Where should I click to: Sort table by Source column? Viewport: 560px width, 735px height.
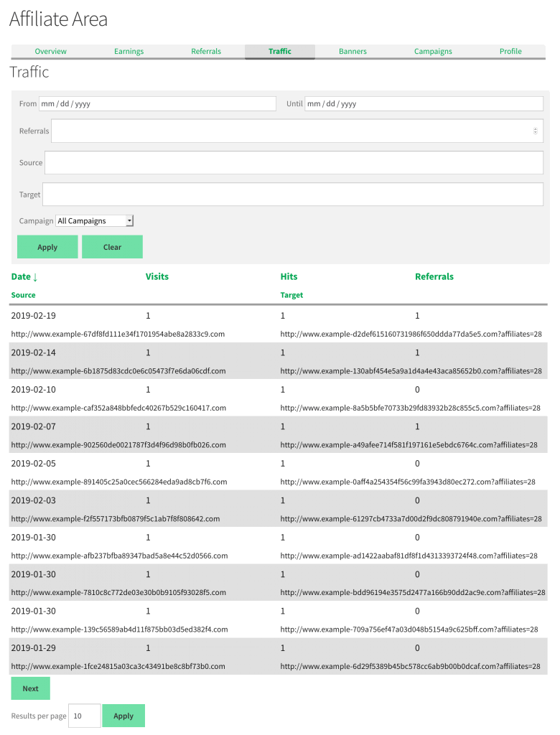(x=24, y=295)
